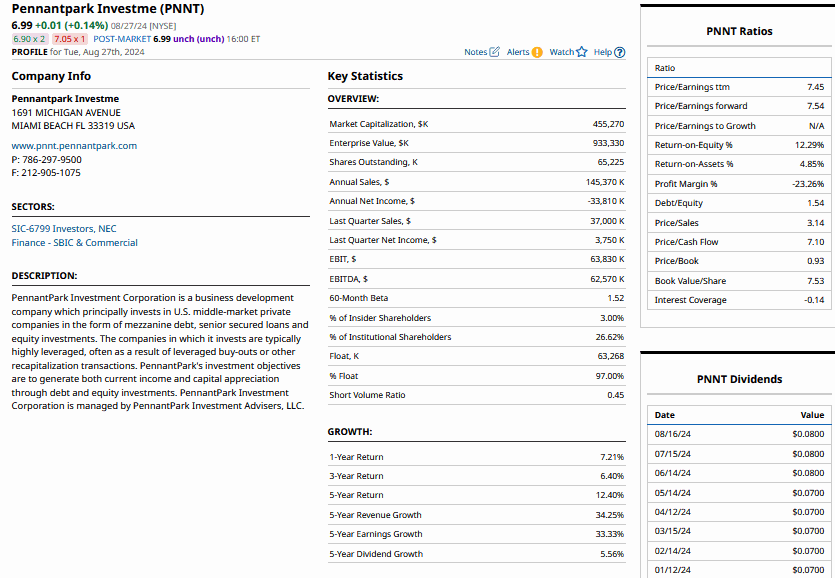Select dividend row dated 08/16/24
The width and height of the screenshot is (835, 578).
coord(739,434)
